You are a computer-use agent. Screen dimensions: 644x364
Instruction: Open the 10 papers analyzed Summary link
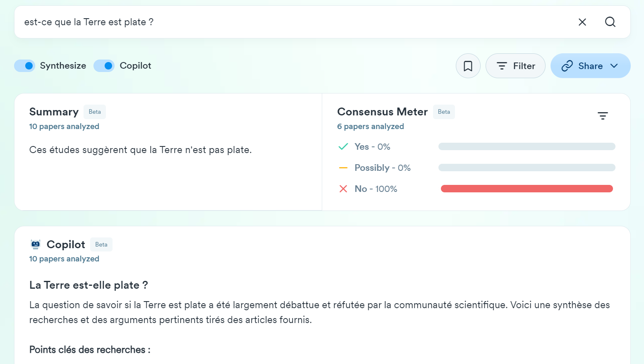pyautogui.click(x=64, y=127)
